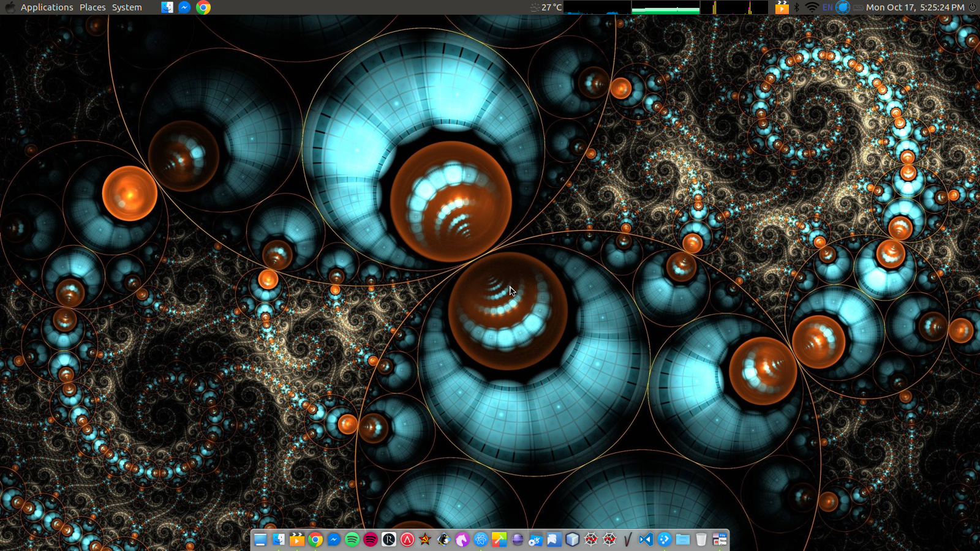This screenshot has height=551, width=980.
Task: Open the blue K media dock icon
Action: click(536, 539)
